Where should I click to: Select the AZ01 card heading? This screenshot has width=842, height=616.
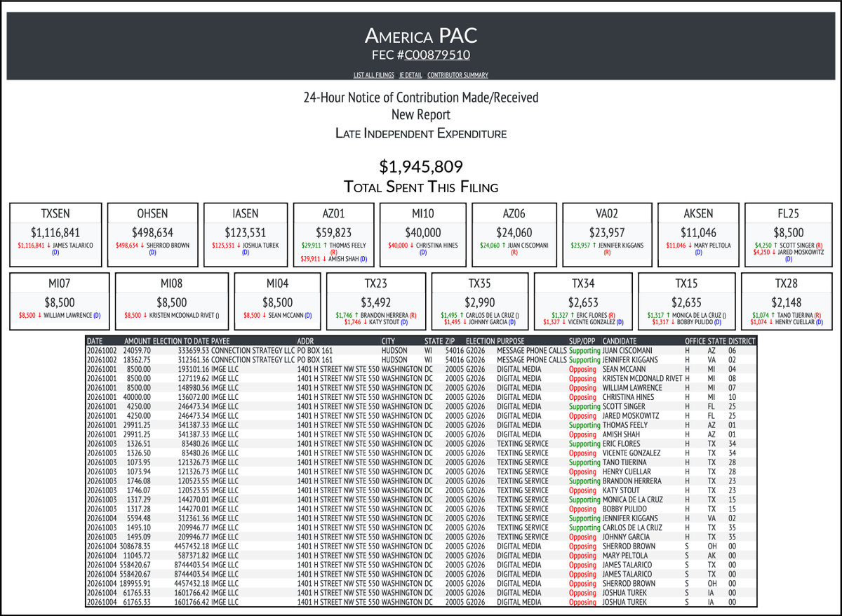(333, 213)
